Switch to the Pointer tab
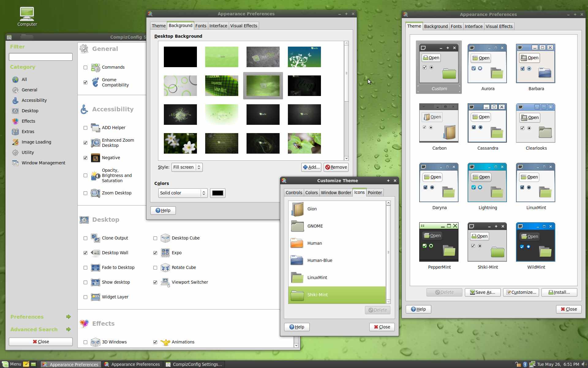The image size is (588, 368). coord(375,193)
